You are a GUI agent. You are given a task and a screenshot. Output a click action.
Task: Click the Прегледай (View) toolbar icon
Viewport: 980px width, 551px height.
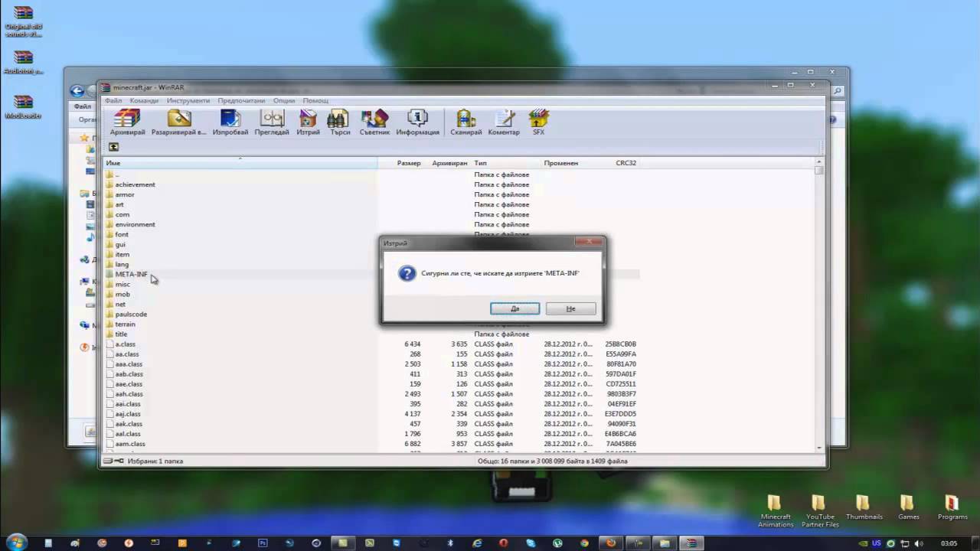pyautogui.click(x=272, y=122)
